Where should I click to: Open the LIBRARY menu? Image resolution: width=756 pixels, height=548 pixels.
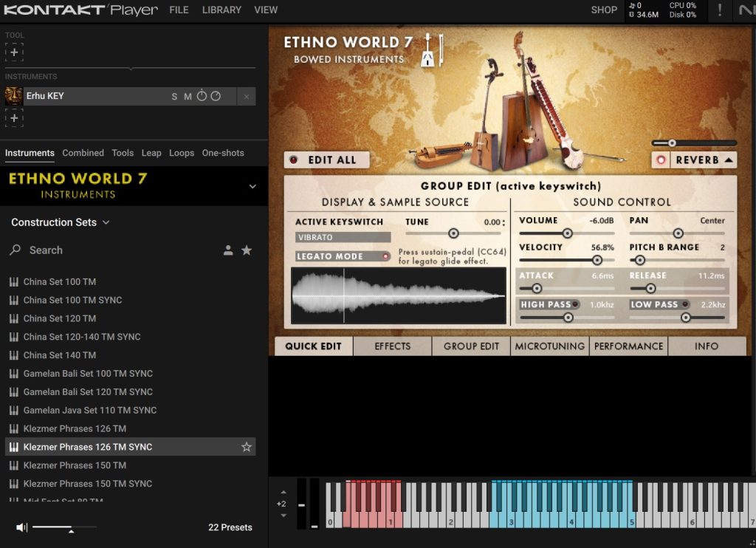(221, 10)
